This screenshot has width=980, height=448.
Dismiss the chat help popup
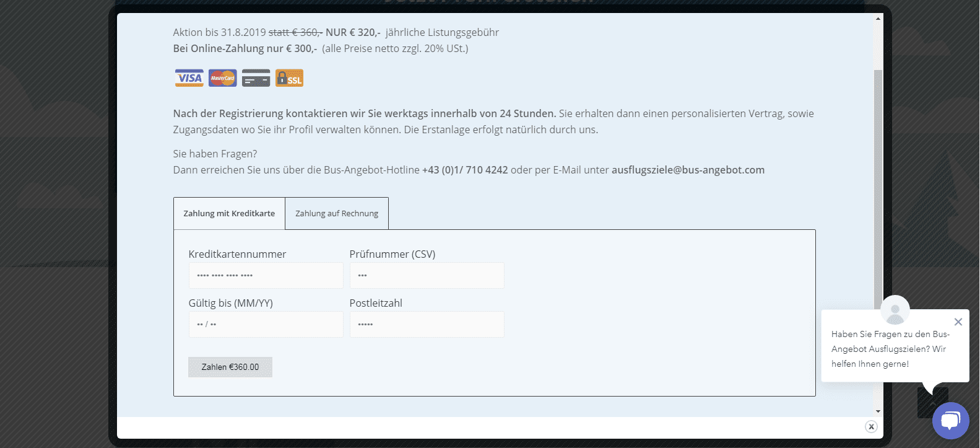pyautogui.click(x=958, y=322)
